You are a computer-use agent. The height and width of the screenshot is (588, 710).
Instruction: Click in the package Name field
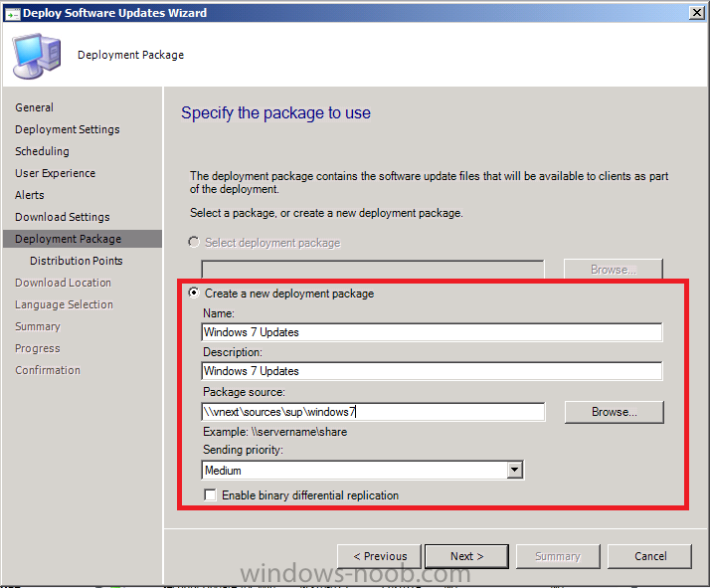coord(432,332)
